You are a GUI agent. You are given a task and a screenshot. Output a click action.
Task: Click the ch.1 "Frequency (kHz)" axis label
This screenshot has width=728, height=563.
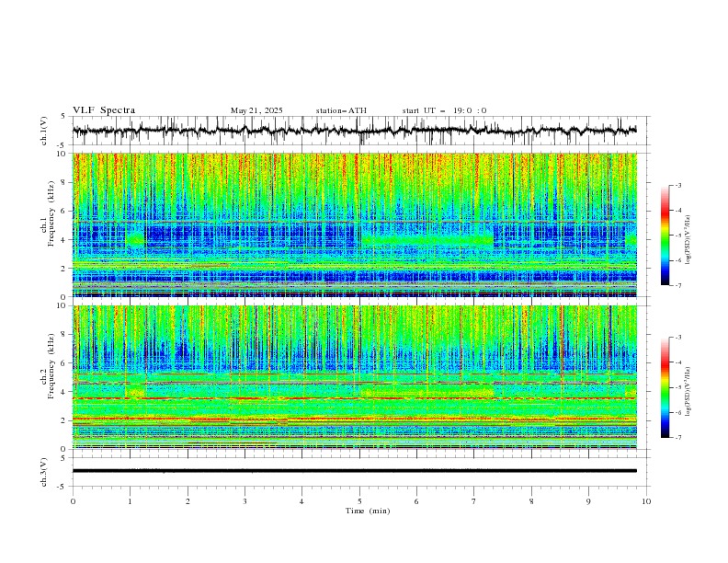(x=52, y=214)
